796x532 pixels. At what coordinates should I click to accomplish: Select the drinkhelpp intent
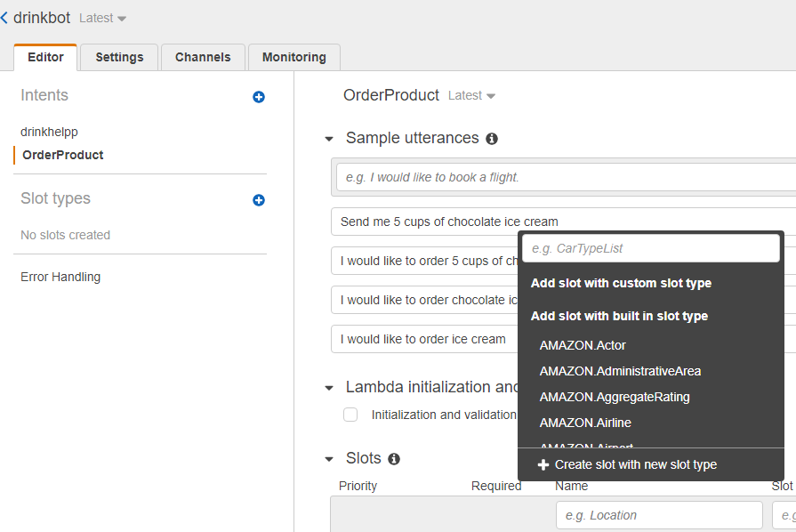pyautogui.click(x=50, y=132)
